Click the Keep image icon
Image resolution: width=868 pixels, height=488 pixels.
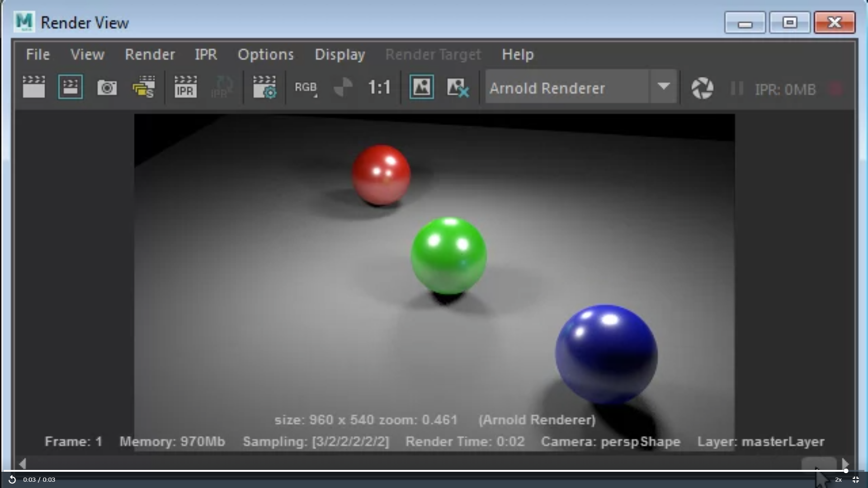pos(421,87)
